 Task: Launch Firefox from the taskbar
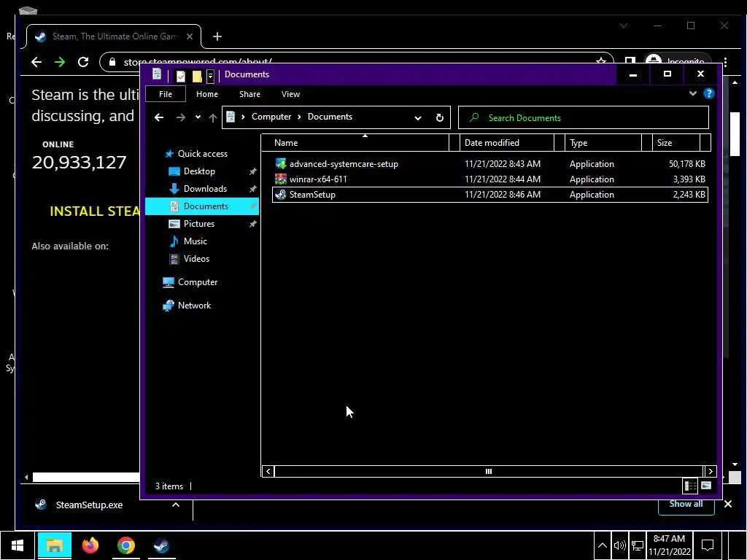click(90, 545)
